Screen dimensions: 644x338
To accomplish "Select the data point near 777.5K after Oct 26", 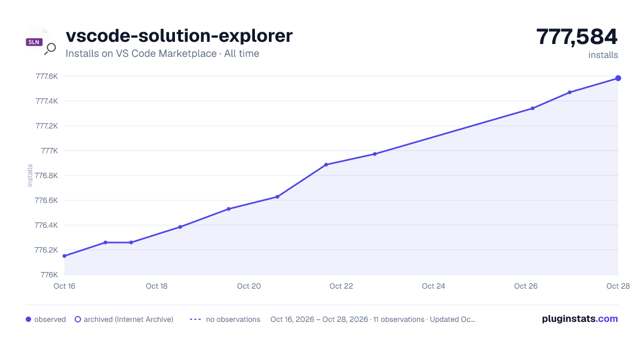I will tap(569, 92).
